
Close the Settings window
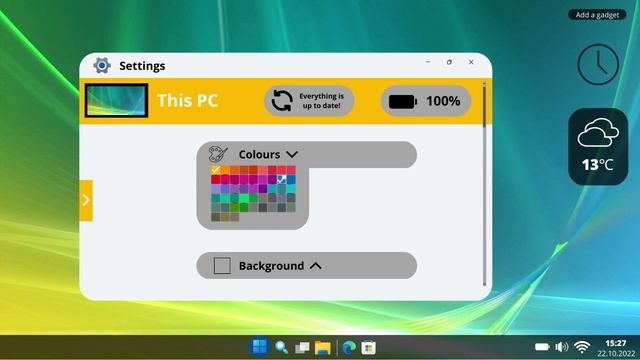pyautogui.click(x=471, y=62)
